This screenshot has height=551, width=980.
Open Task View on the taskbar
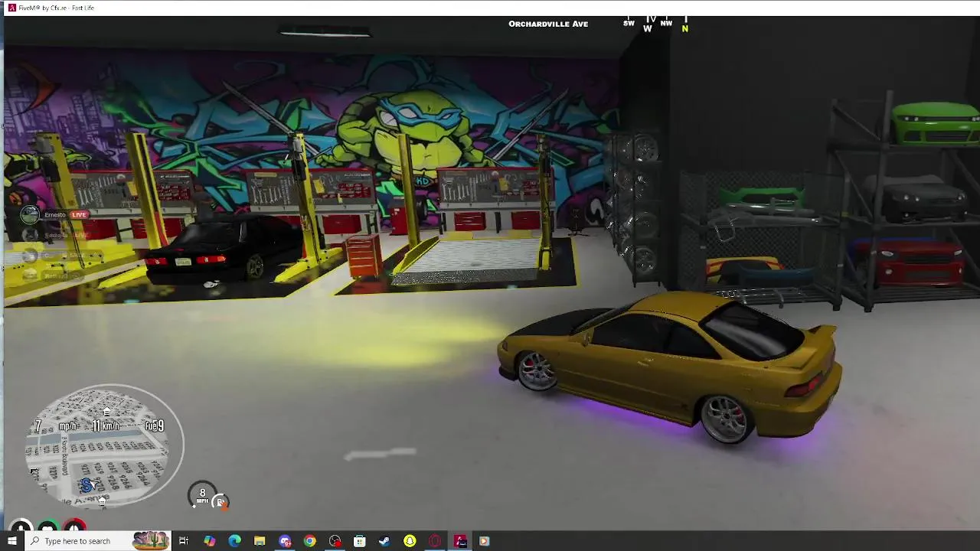point(184,541)
